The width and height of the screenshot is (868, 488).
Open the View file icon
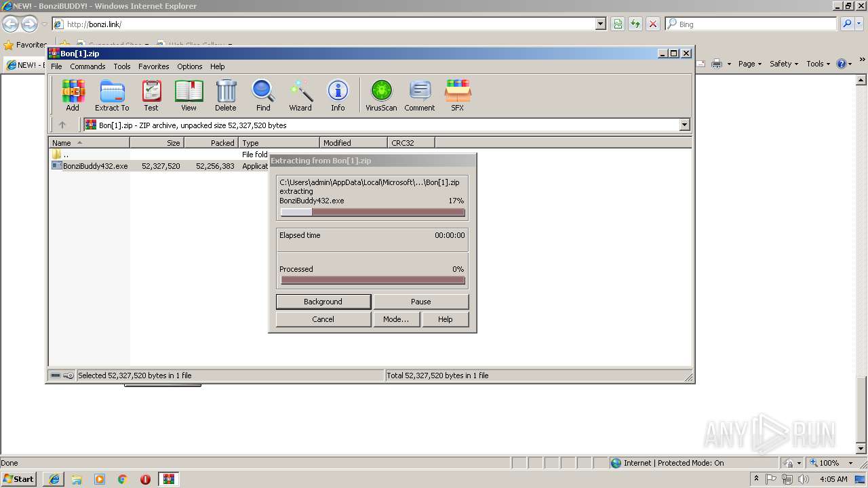coord(189,95)
